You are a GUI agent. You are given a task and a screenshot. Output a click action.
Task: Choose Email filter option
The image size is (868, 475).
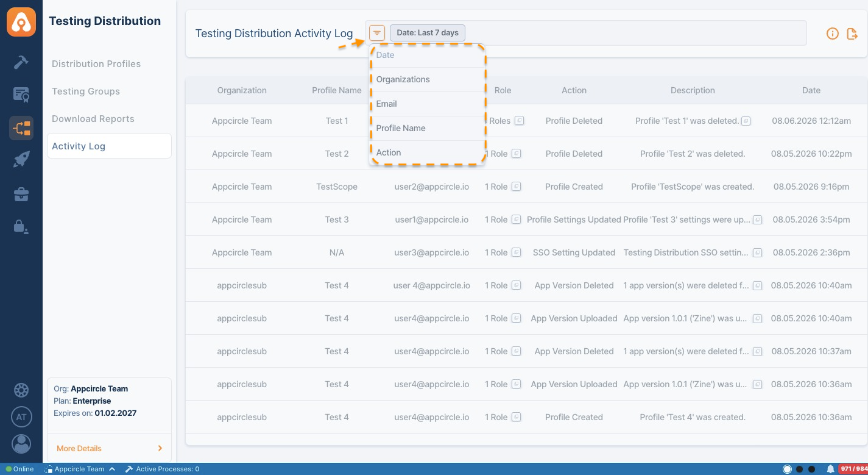pyautogui.click(x=426, y=104)
